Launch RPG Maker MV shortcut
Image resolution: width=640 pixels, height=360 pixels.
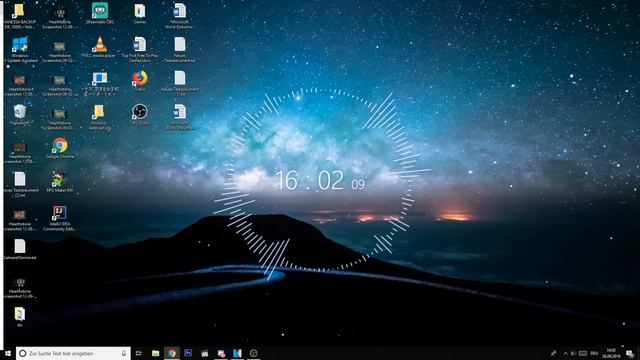pyautogui.click(x=60, y=182)
